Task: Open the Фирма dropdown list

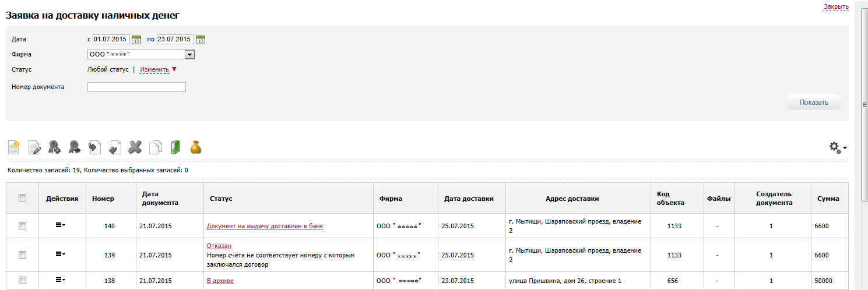Action: 189,55
